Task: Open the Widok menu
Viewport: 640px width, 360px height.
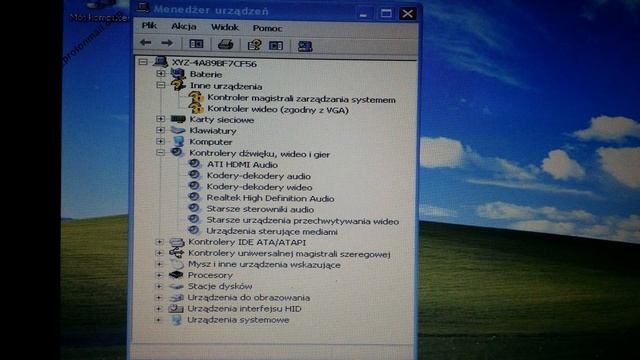Action: 224,27
